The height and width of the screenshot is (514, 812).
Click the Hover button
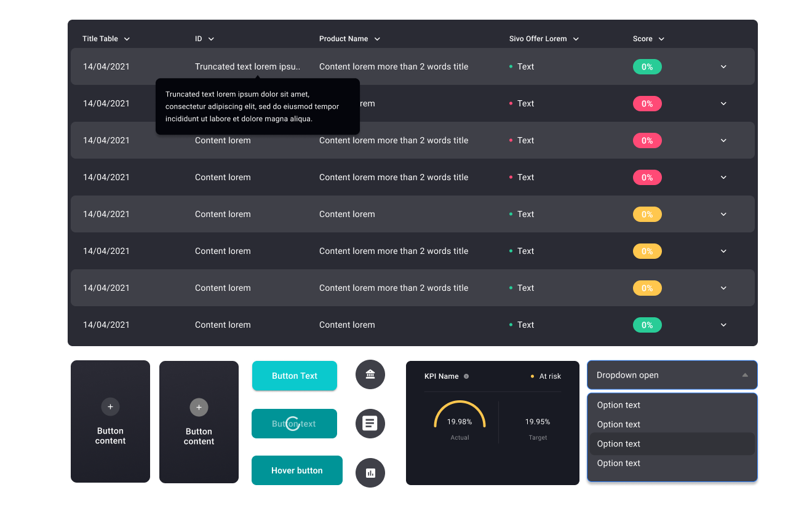[297, 470]
